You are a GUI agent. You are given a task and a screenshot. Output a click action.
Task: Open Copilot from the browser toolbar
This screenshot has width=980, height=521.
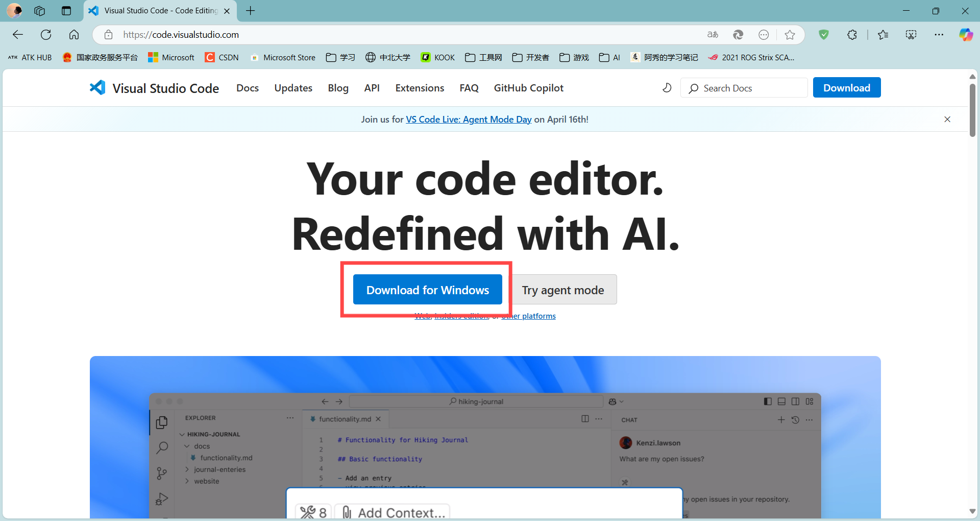pos(966,35)
